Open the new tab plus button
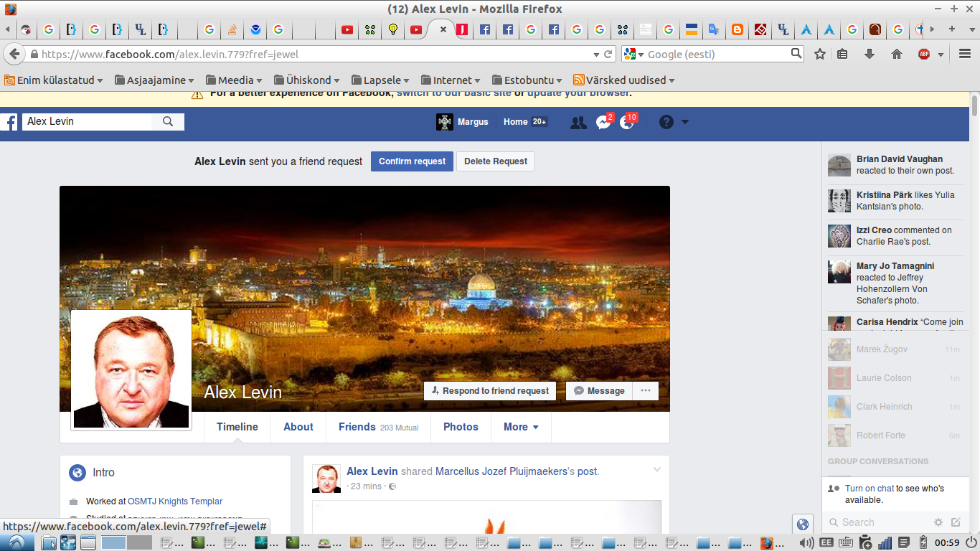Image resolution: width=980 pixels, height=551 pixels. click(952, 29)
